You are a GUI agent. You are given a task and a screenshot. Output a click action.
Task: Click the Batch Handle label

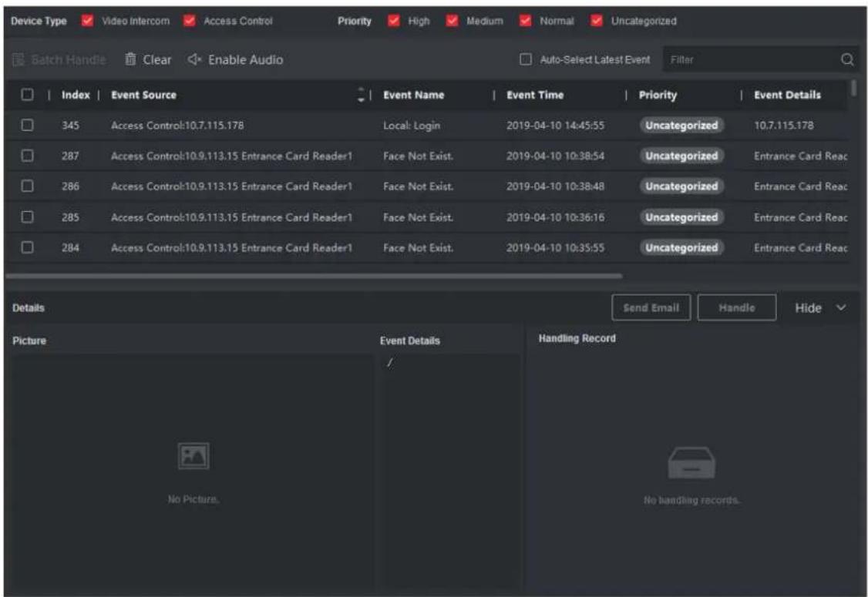click(69, 60)
